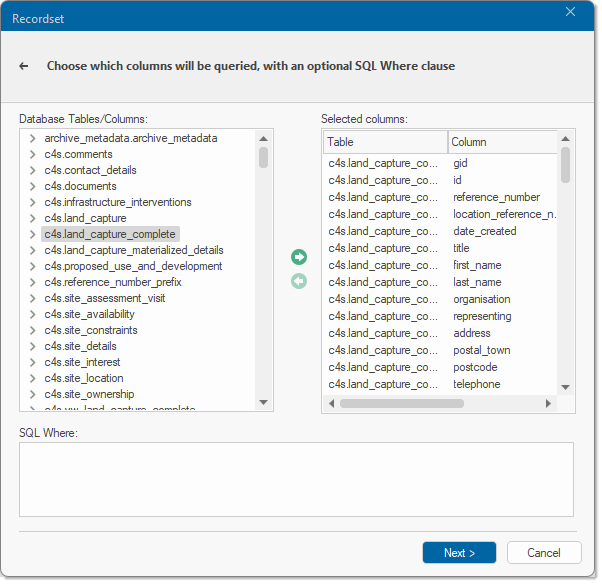The width and height of the screenshot is (602, 584).
Task: Expand c4s.site_constraints table node
Action: (x=33, y=330)
